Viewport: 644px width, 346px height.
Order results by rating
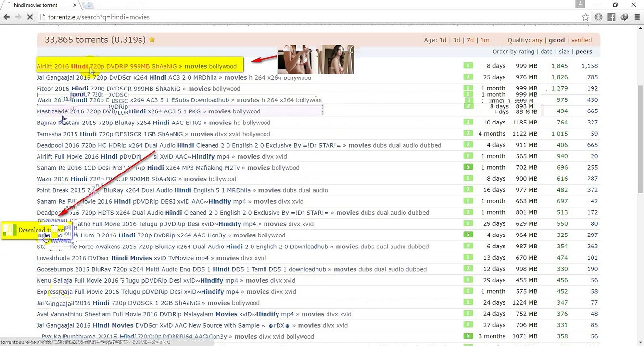(x=526, y=52)
